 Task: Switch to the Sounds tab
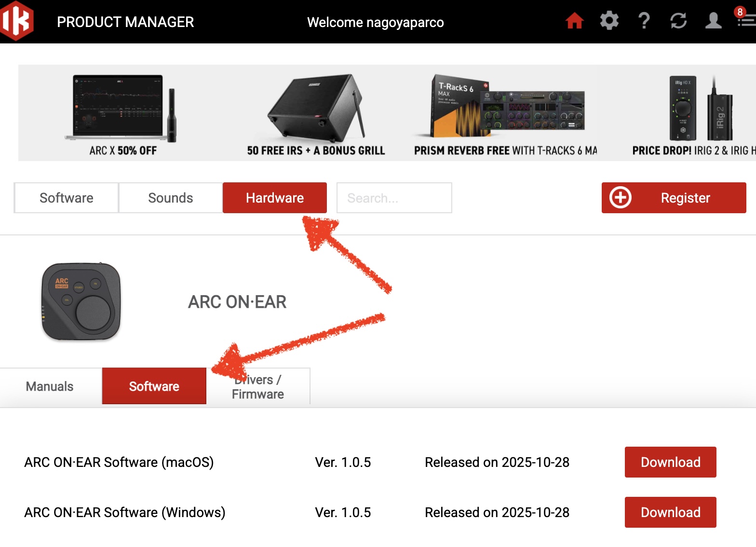[170, 198]
